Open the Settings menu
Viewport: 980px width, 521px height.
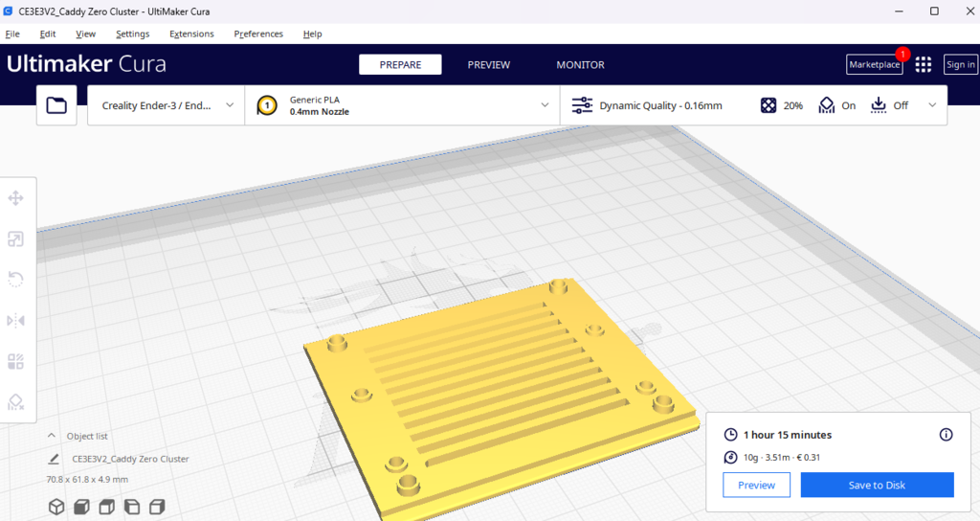click(132, 34)
